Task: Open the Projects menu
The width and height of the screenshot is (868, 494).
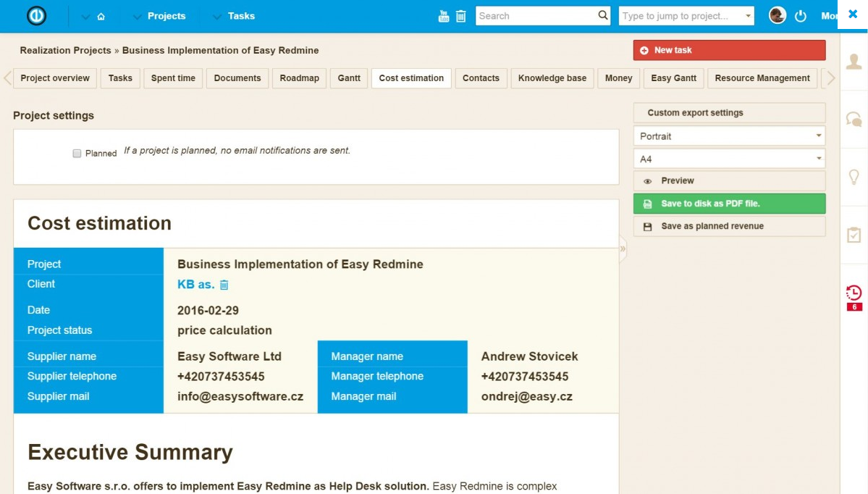Action: pyautogui.click(x=166, y=16)
